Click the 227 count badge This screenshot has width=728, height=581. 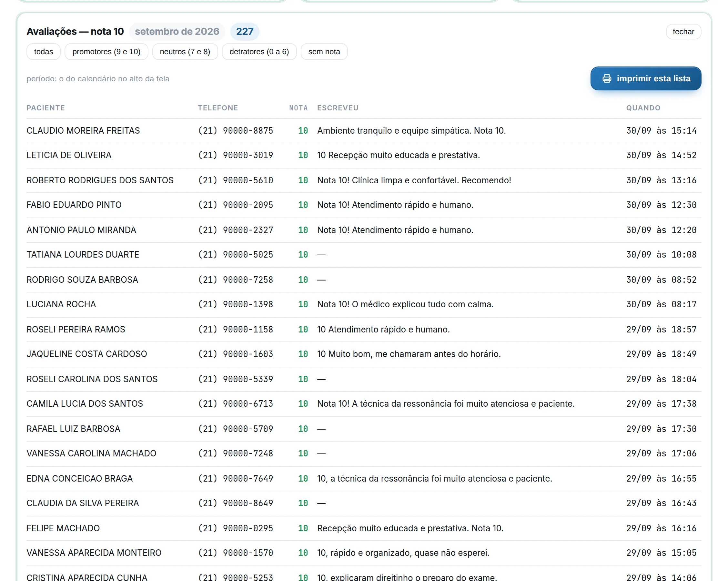click(245, 31)
